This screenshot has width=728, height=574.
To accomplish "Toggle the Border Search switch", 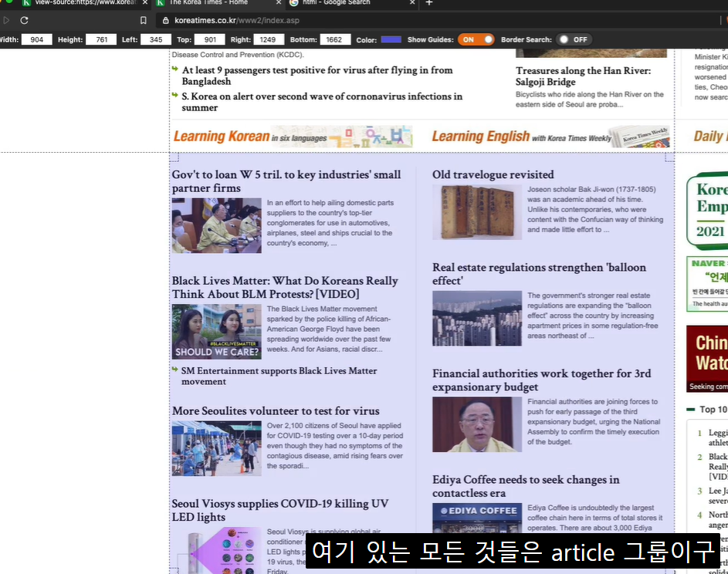I will coord(574,39).
